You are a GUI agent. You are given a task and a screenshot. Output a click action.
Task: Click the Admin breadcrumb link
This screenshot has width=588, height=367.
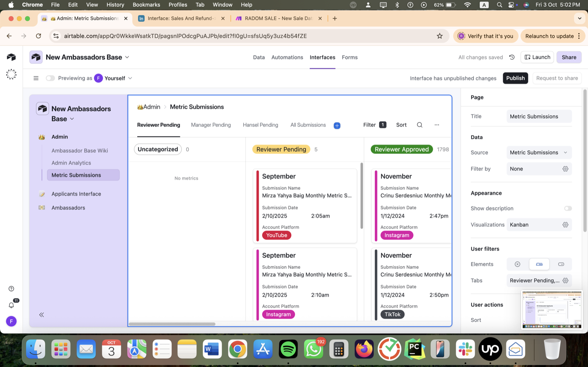point(149,107)
